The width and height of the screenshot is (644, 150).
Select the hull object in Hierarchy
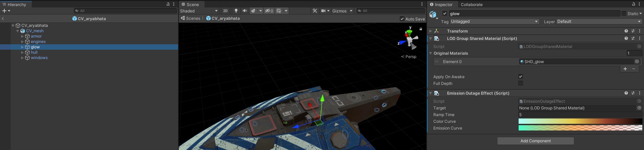coord(34,52)
